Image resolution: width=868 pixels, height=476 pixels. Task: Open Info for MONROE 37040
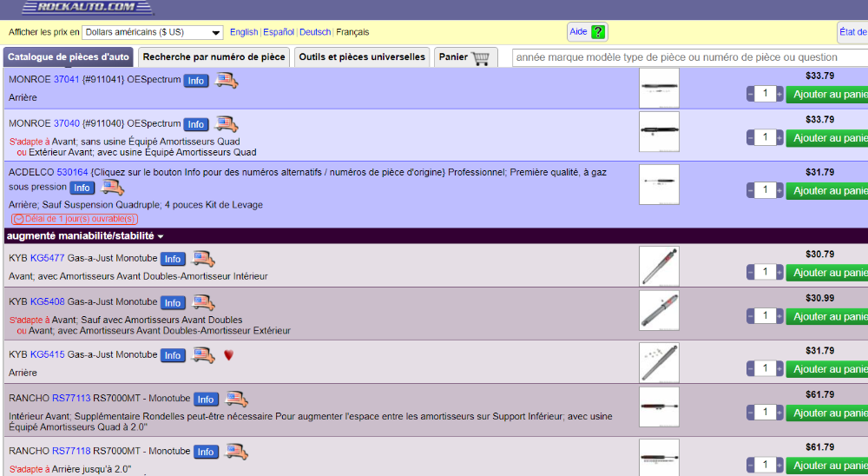pyautogui.click(x=196, y=125)
